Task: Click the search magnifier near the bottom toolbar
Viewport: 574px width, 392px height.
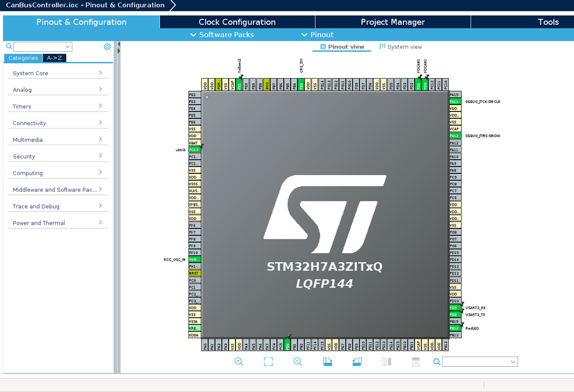Action: point(436,362)
